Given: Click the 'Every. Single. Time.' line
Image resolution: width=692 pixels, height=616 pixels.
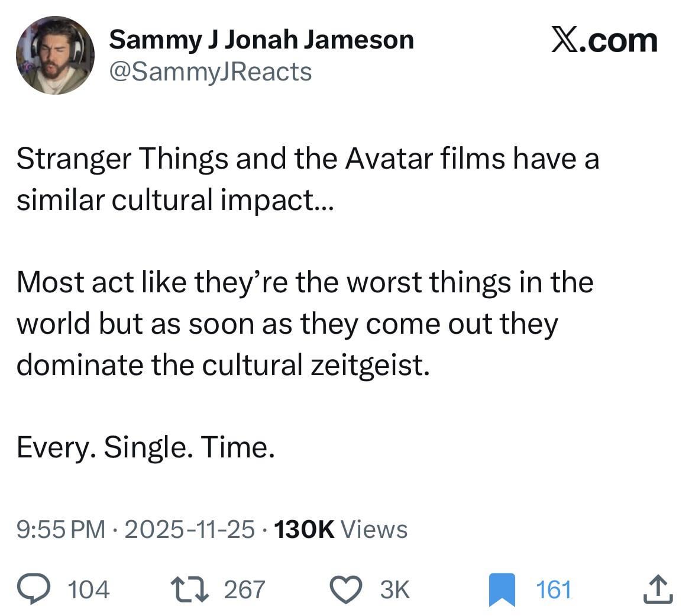Looking at the screenshot, I should pos(145,447).
